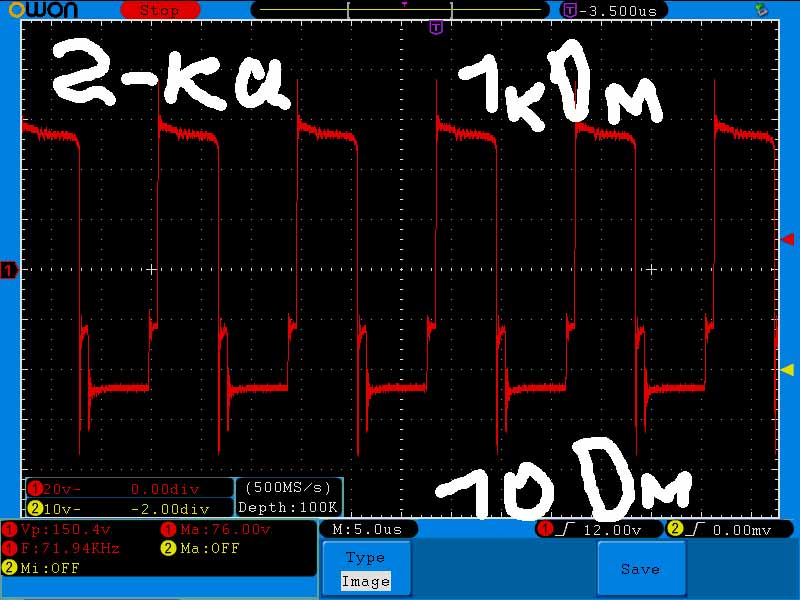This screenshot has width=800, height=600.
Task: Click the red trigger level arrow
Action: 788,239
